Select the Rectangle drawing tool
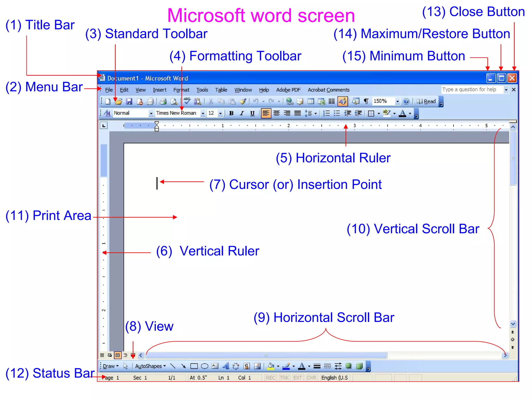This screenshot has height=399, width=532. 194,366
